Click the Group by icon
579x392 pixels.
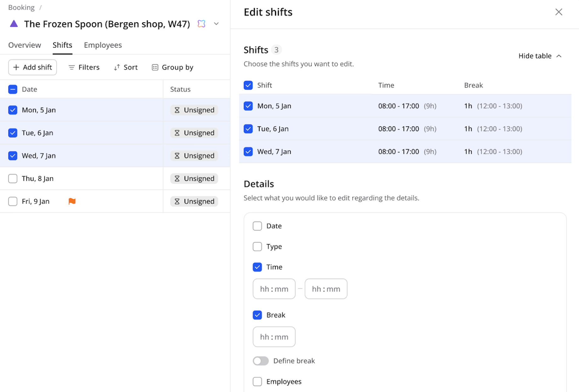155,67
